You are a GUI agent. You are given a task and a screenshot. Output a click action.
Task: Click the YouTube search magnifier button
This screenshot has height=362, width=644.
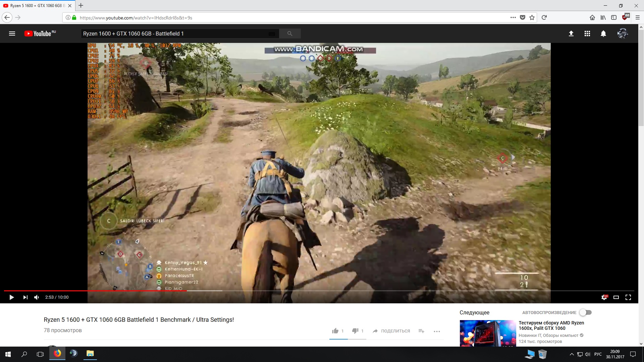(290, 34)
